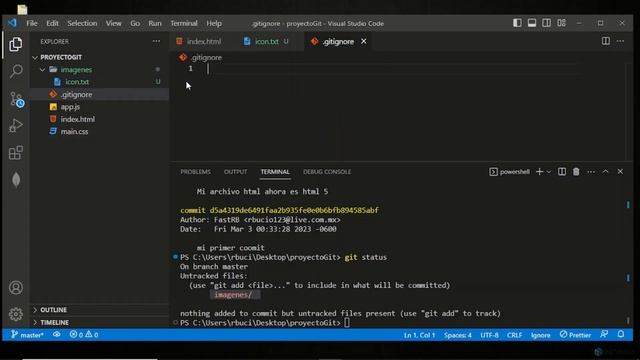Screen dimensions: 640x360
Task: Open the terminal launch profile dropdown
Action: click(x=549, y=172)
